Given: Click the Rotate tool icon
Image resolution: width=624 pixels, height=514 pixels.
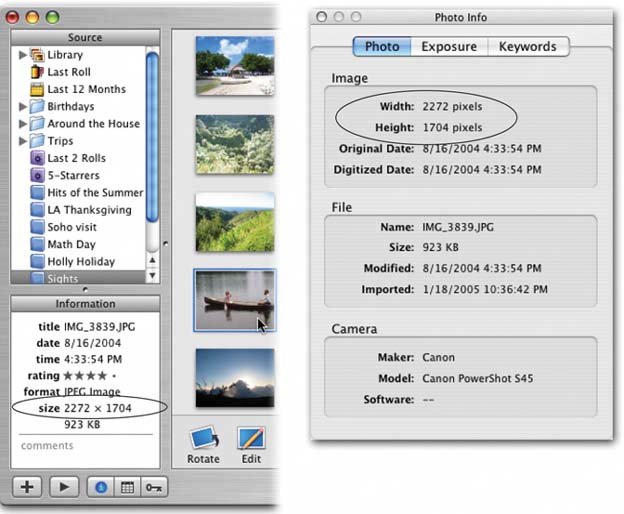Looking at the screenshot, I should 203,439.
